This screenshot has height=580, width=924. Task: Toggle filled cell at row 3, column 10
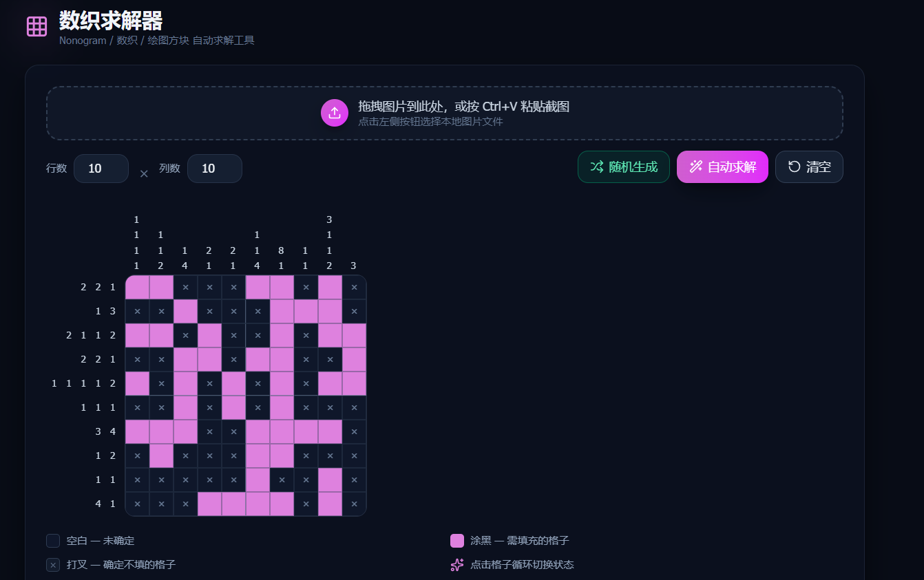354,335
